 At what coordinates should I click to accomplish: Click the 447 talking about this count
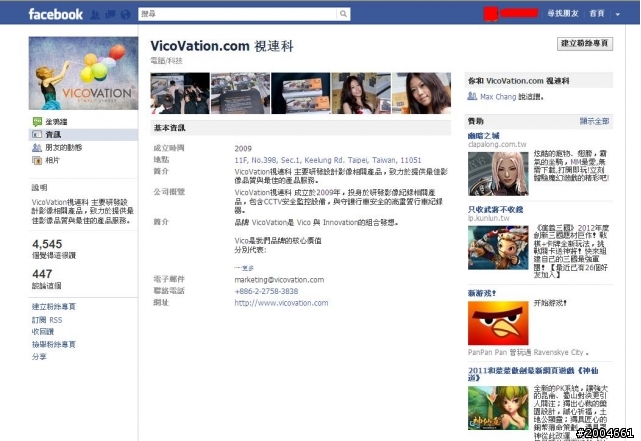[42, 274]
